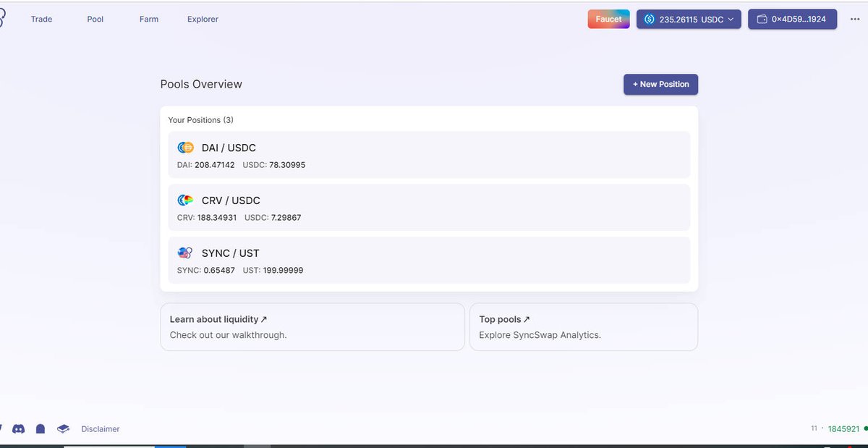868x448 pixels.
Task: Switch to the Farm tab
Action: coord(149,19)
